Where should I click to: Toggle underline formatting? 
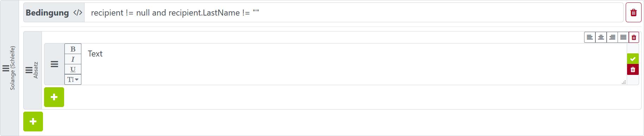pos(73,69)
